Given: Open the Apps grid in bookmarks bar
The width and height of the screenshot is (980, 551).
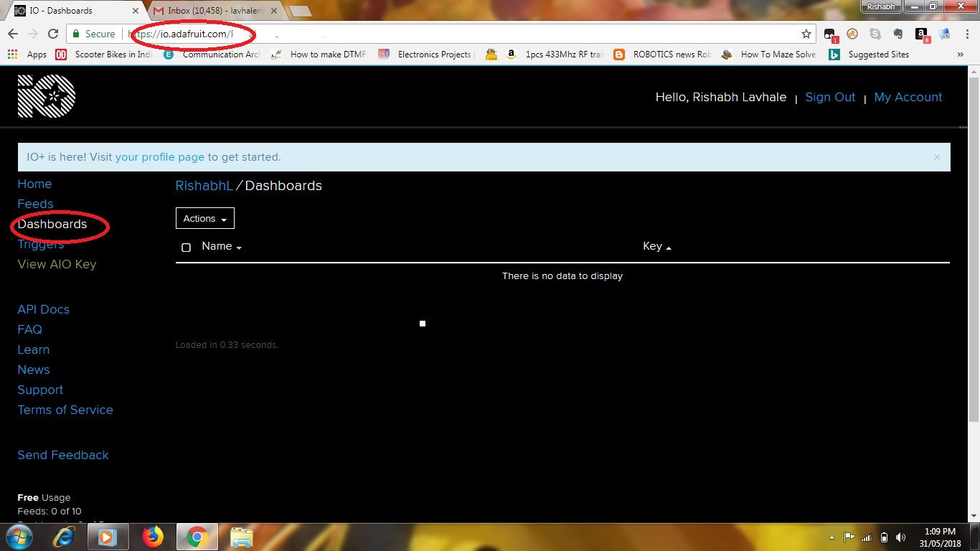Looking at the screenshot, I should 27,55.
